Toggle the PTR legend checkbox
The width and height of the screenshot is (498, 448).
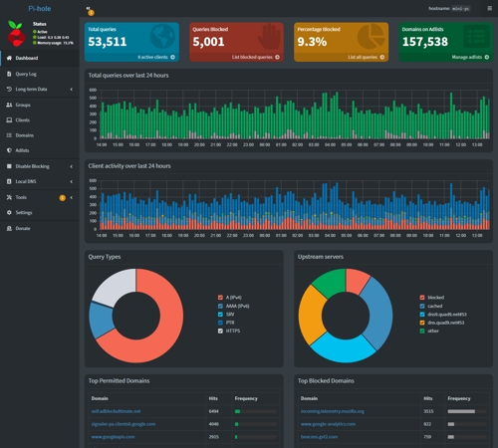click(220, 323)
